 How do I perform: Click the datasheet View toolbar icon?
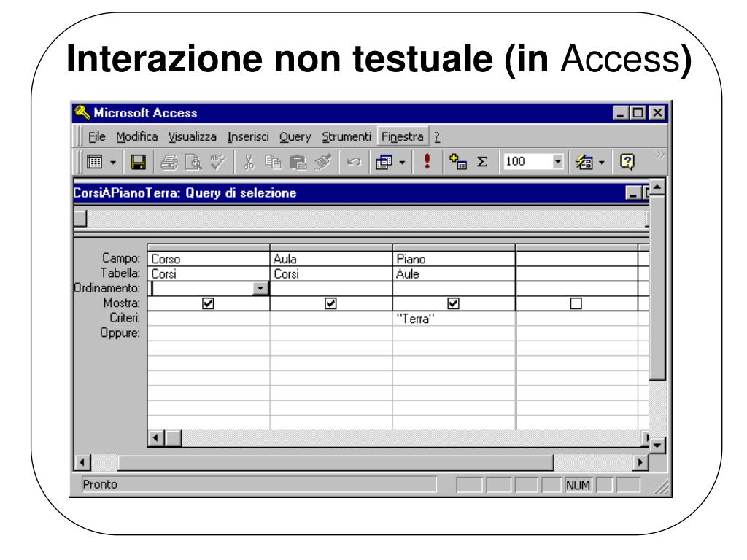pyautogui.click(x=94, y=162)
